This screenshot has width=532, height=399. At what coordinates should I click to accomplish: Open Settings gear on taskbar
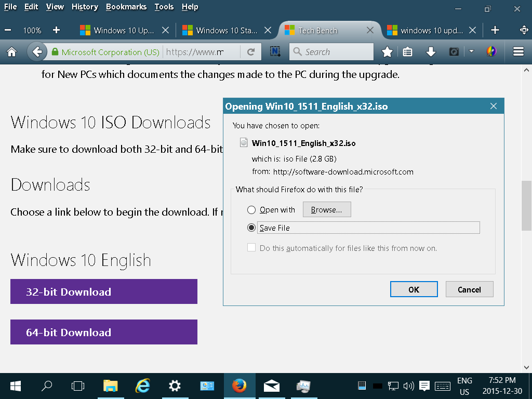[x=175, y=386]
